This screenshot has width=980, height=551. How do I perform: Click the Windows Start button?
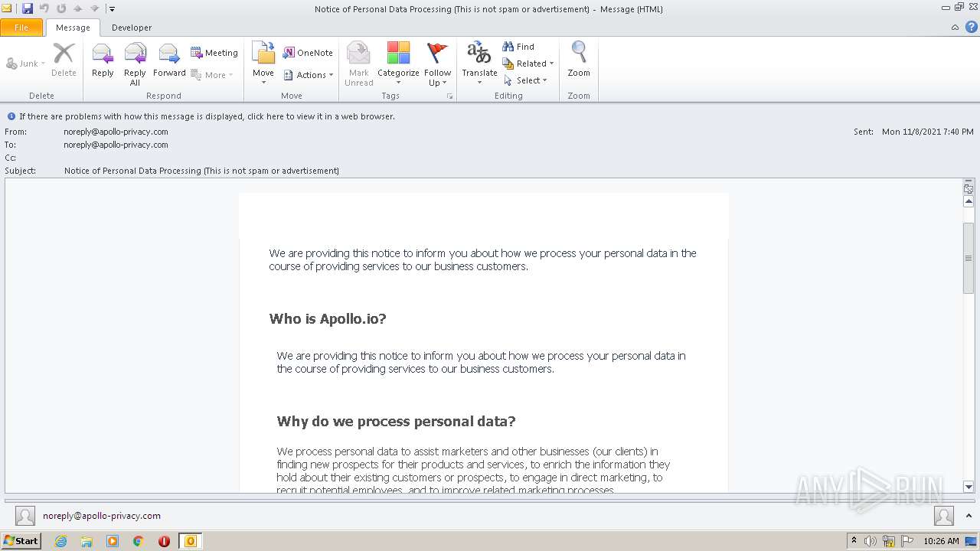point(21,541)
